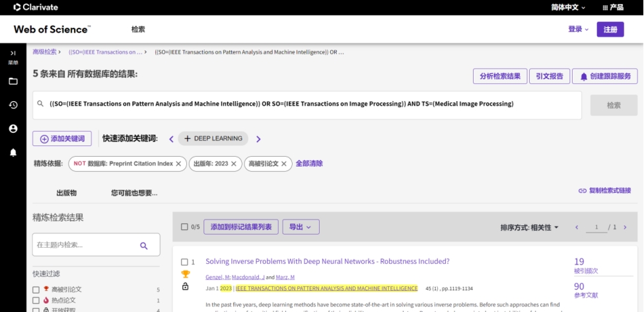Remove the Preprint Citation Index filter
Screen dimensions: 644x312
[x=178, y=164]
